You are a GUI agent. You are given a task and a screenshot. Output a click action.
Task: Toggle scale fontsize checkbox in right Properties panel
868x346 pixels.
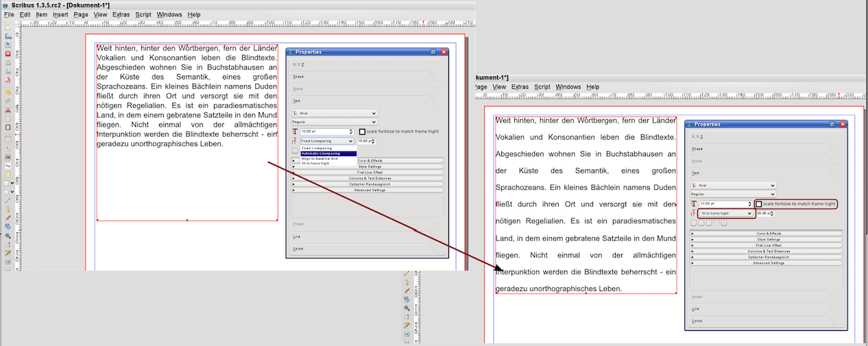(x=759, y=204)
